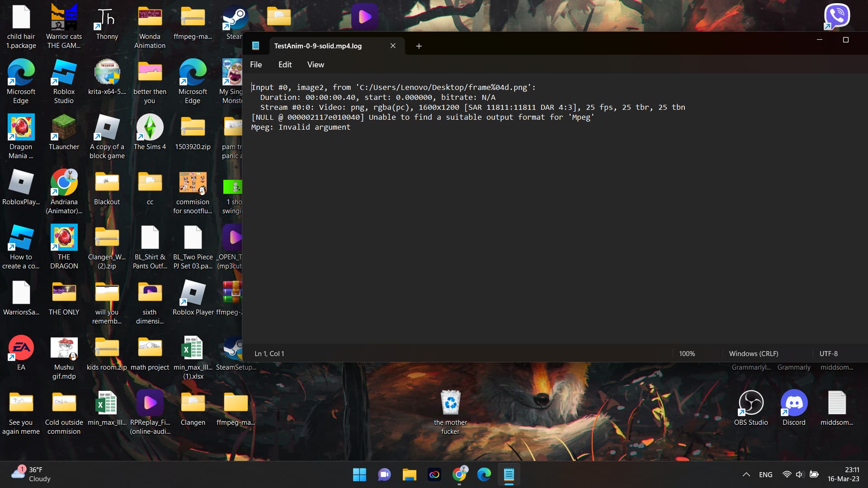The height and width of the screenshot is (488, 868).
Task: Open the View menu in Notepad
Action: pyautogui.click(x=316, y=65)
